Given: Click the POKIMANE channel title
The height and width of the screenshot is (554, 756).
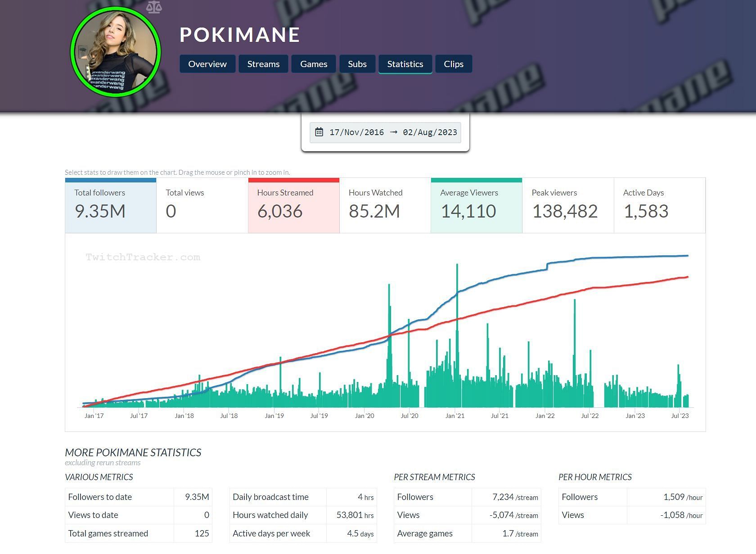Looking at the screenshot, I should coord(240,35).
